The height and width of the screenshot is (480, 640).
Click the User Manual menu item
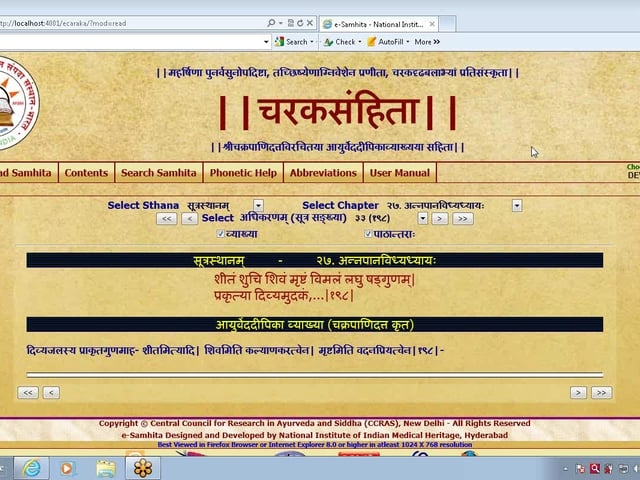[x=399, y=173]
